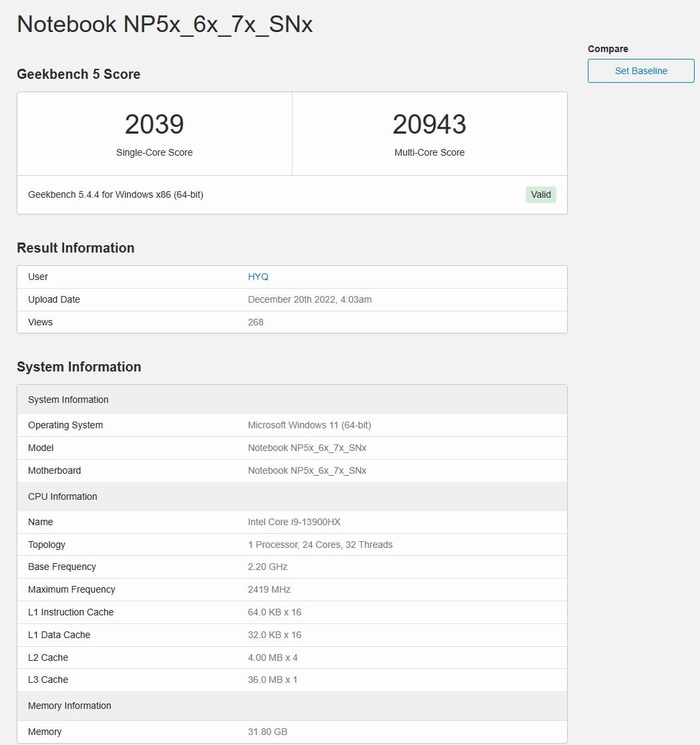
Task: Click the Intel Core i9-13900HX CPU name
Action: (x=294, y=522)
